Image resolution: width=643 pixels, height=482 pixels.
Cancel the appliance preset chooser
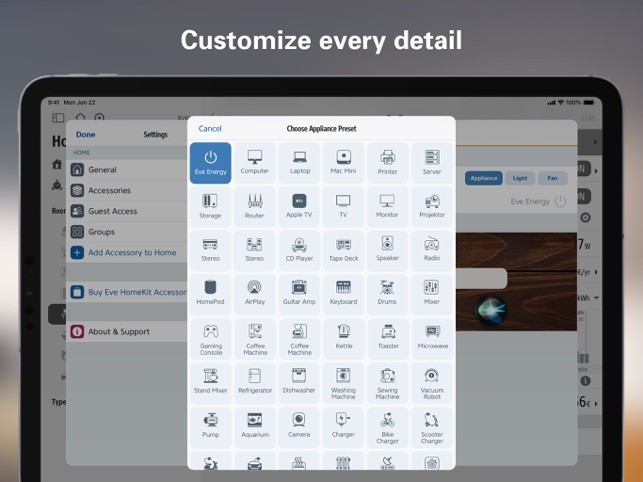[x=210, y=128]
